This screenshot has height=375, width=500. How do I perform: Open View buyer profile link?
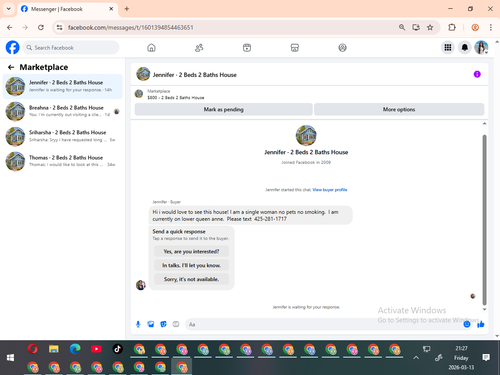click(x=330, y=190)
